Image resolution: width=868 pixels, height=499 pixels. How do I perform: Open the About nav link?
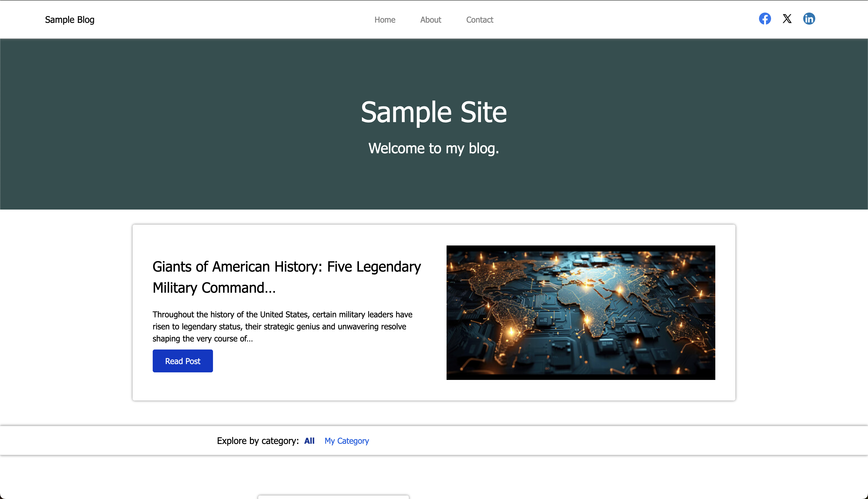tap(430, 20)
